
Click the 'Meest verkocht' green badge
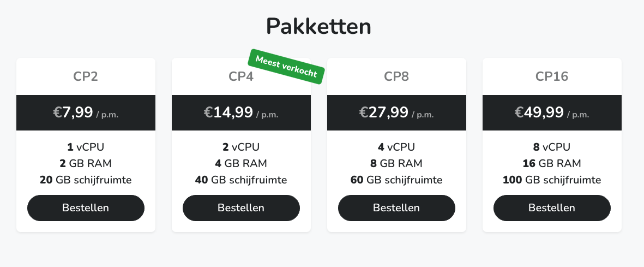coord(286,67)
